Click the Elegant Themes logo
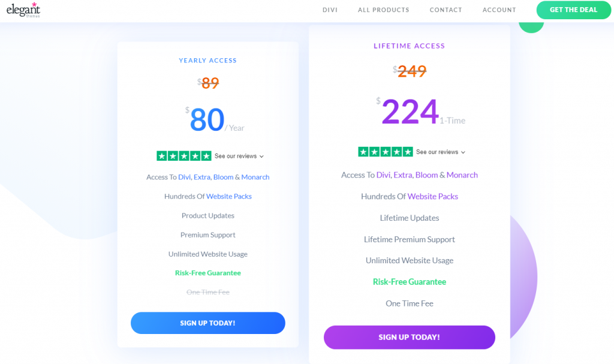The image size is (614, 364). click(23, 10)
